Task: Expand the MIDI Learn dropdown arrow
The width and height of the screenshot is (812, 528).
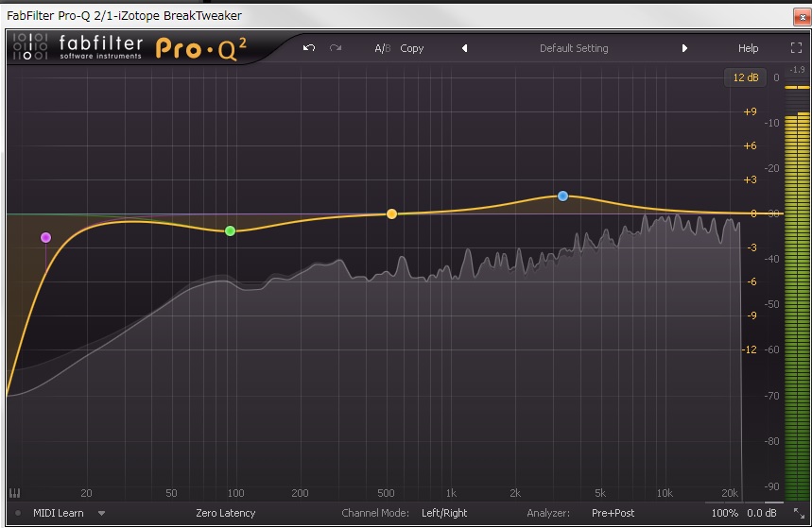Action: (101, 514)
